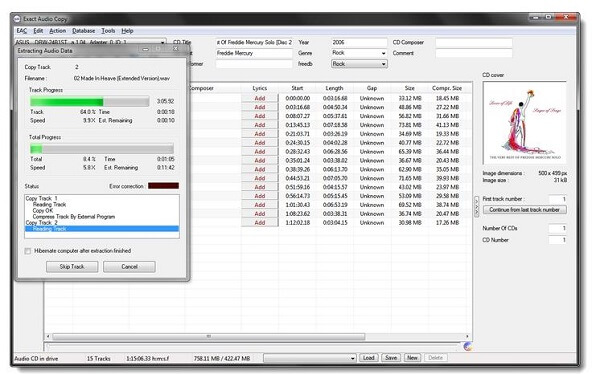The width and height of the screenshot is (600, 374).
Task: Add lyrics for track starting at 0:03:16.68
Action: (260, 107)
